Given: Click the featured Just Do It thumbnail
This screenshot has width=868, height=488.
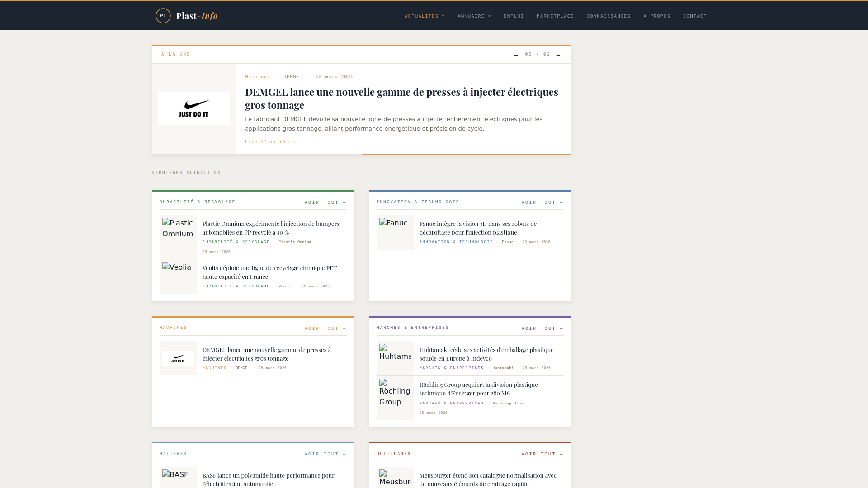Looking at the screenshot, I should [x=194, y=108].
